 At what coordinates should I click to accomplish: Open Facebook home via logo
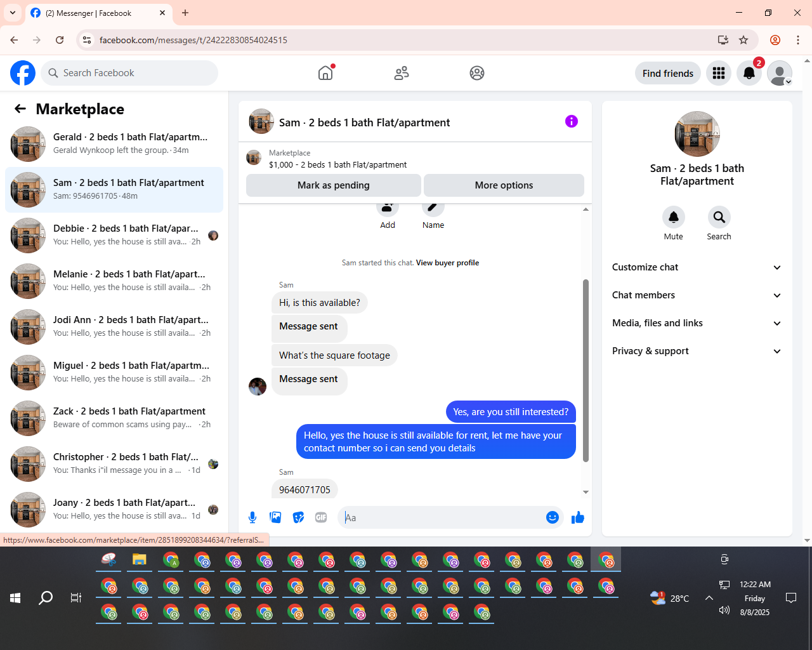click(23, 73)
